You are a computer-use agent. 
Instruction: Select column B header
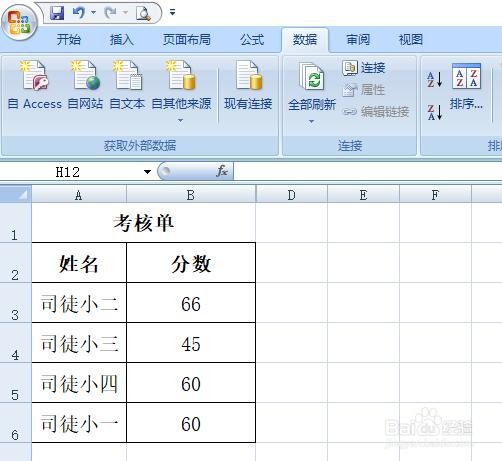click(191, 195)
